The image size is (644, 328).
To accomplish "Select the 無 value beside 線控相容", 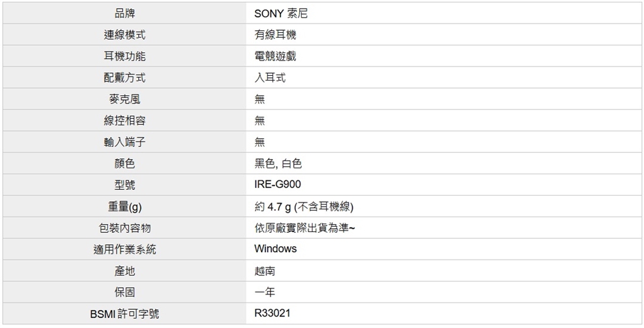I will pos(260,121).
